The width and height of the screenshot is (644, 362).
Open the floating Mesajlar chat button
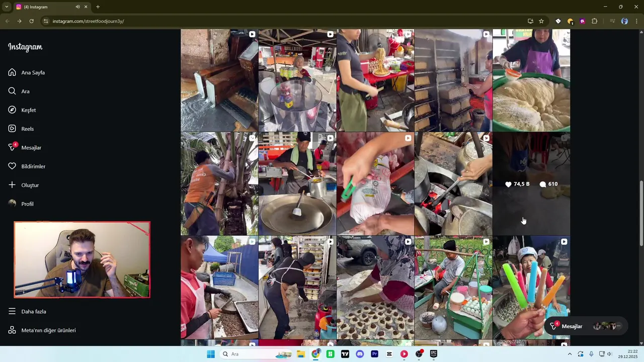[586, 326]
